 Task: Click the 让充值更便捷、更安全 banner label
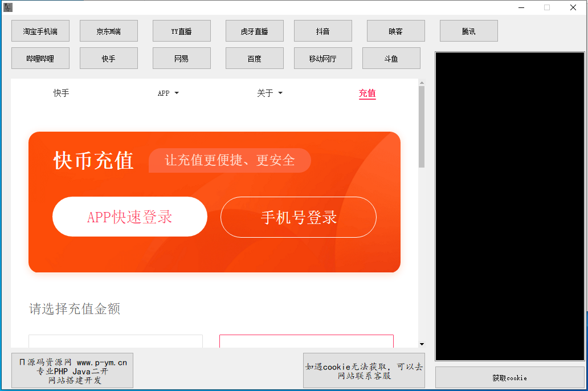230,160
